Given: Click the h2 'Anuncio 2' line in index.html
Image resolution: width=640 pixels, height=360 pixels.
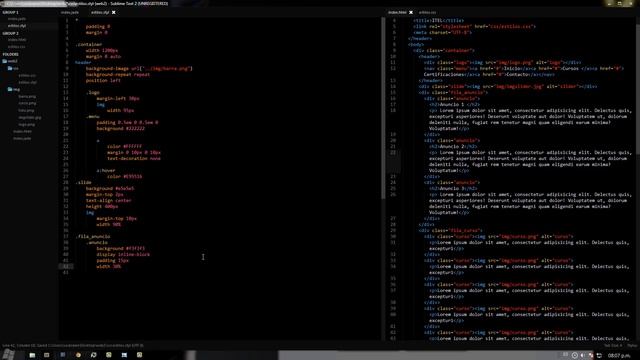Looking at the screenshot, I should pos(453,147).
